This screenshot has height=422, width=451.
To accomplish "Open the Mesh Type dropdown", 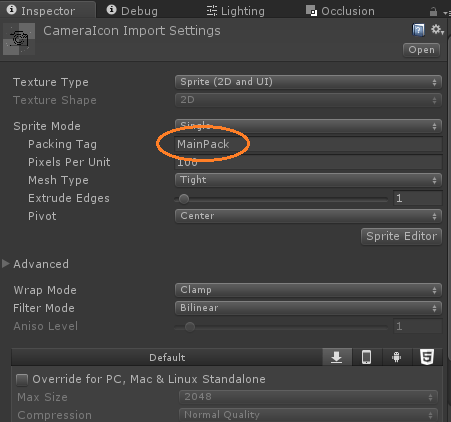I will pyautogui.click(x=308, y=180).
